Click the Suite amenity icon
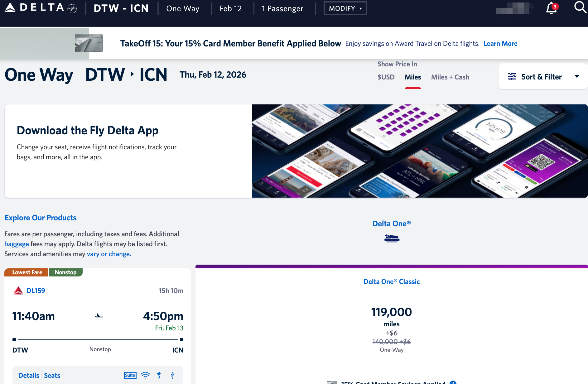 (130, 375)
